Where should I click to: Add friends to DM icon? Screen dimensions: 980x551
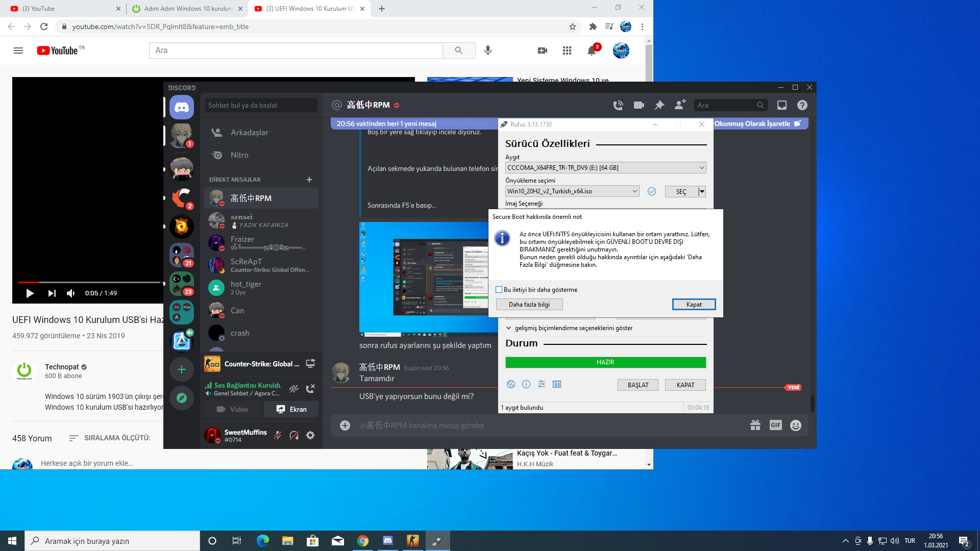(680, 105)
